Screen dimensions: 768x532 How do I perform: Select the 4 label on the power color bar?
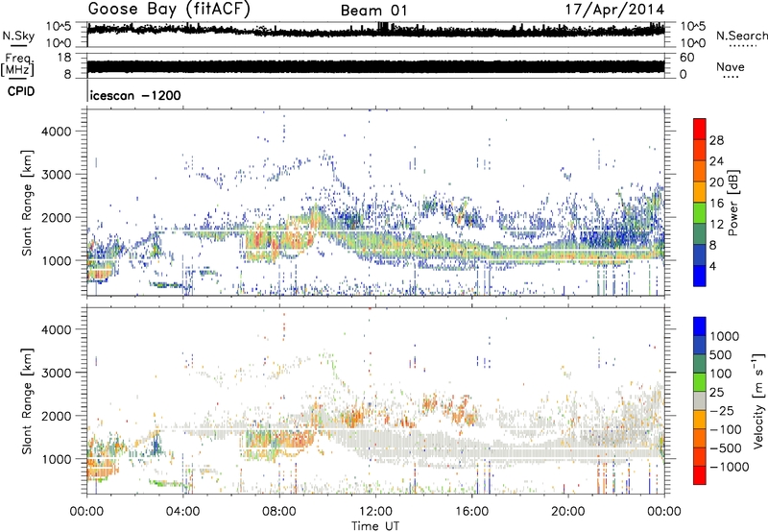(712, 267)
